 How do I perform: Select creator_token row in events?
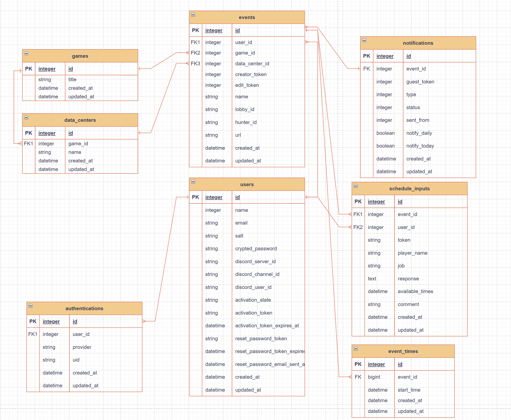[251, 74]
